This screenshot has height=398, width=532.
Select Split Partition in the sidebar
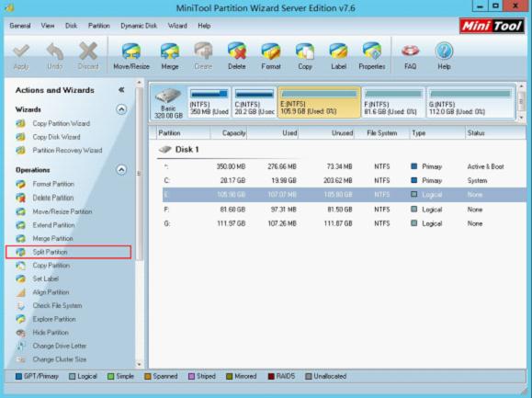68,252
